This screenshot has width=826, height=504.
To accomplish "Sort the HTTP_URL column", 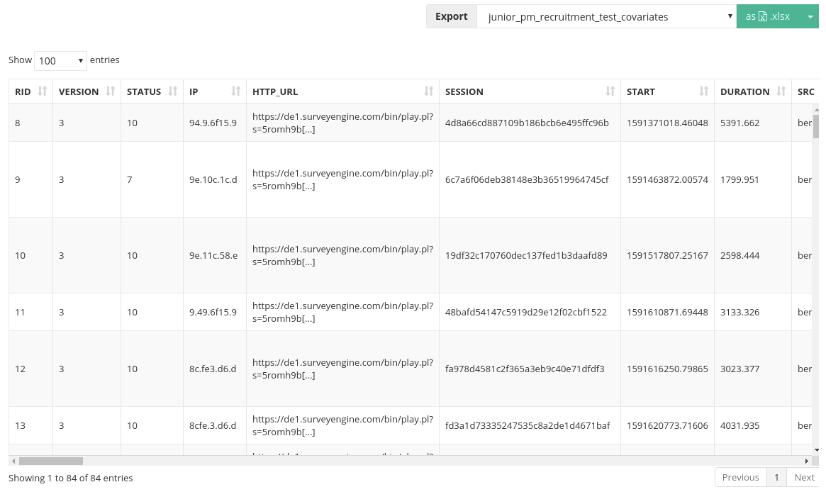I will click(428, 91).
